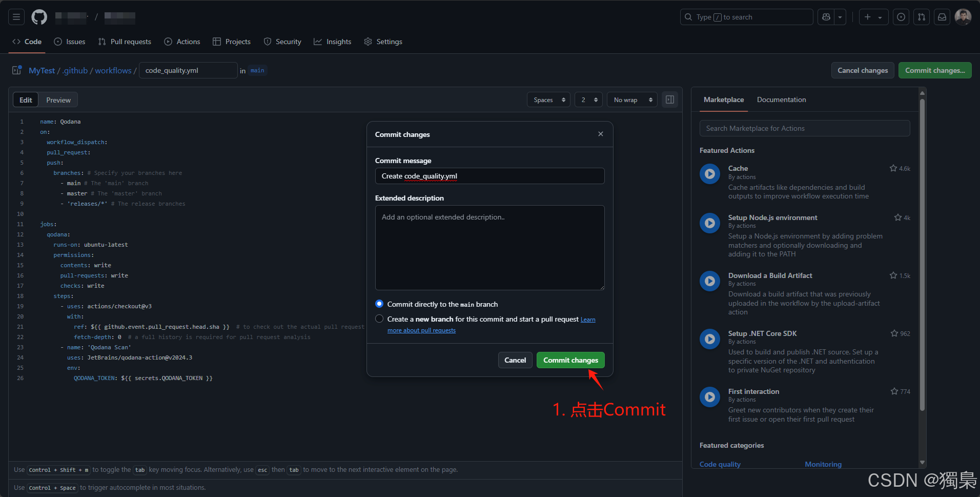Switch to the Documentation tab
Screen dimensions: 980x497
point(781,100)
